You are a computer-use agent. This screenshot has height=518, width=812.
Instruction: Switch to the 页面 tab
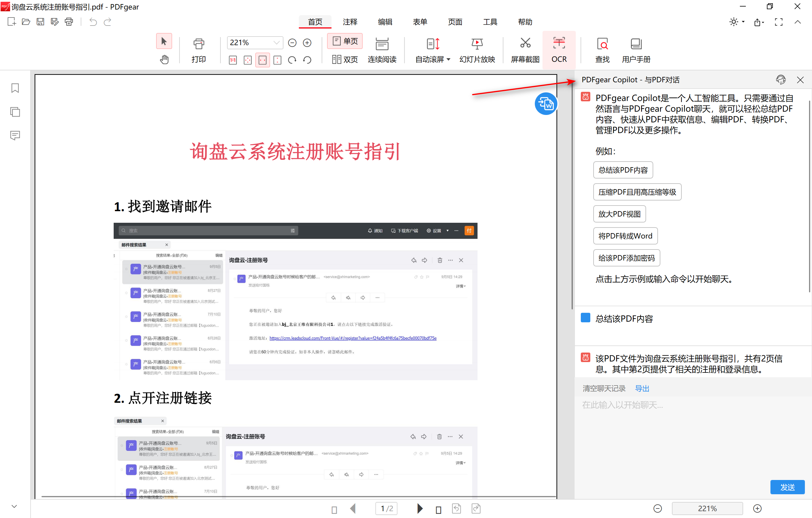coord(455,22)
